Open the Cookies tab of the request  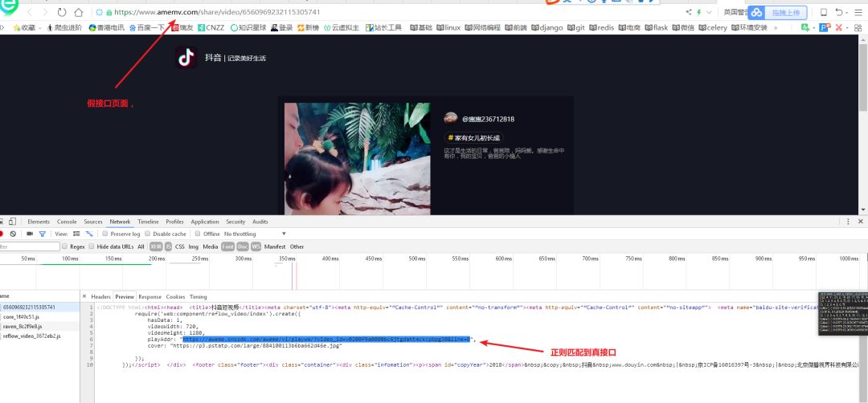pyautogui.click(x=175, y=297)
